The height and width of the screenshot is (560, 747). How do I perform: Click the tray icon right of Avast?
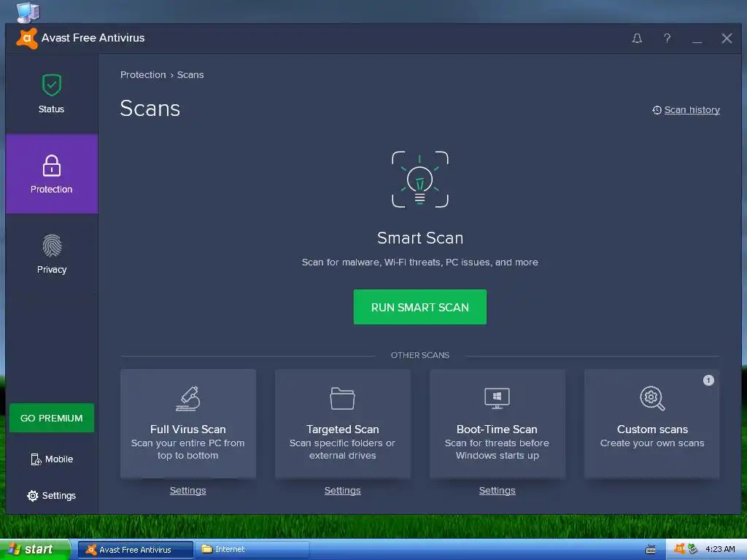point(692,549)
